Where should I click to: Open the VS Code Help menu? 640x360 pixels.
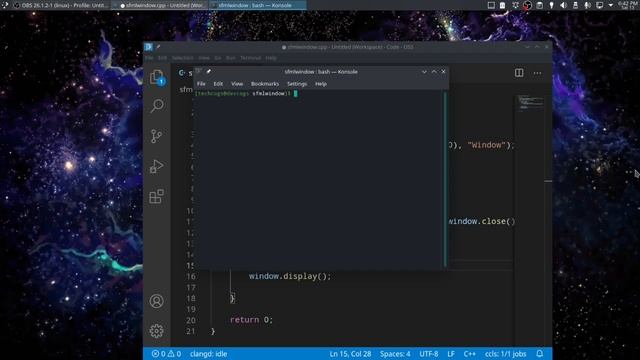[x=271, y=58]
